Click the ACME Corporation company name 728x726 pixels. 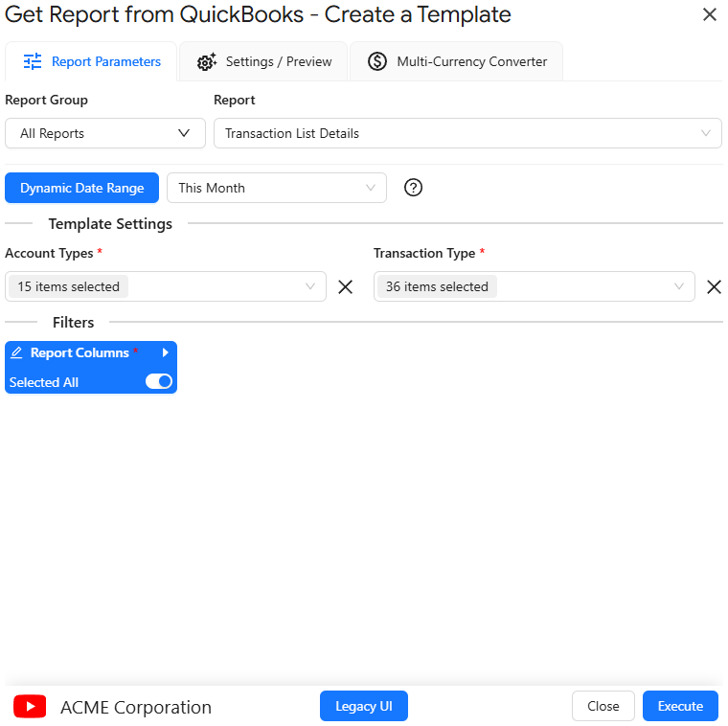pos(136,707)
